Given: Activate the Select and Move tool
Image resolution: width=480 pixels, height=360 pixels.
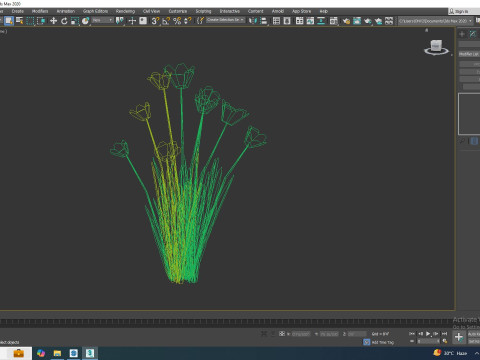Looking at the screenshot, I should coord(53,21).
